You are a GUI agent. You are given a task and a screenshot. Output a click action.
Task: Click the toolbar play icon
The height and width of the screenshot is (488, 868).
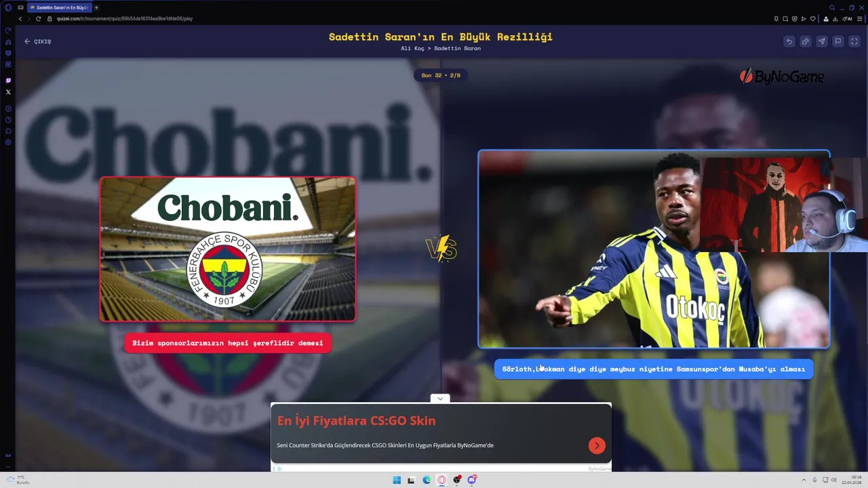(804, 18)
